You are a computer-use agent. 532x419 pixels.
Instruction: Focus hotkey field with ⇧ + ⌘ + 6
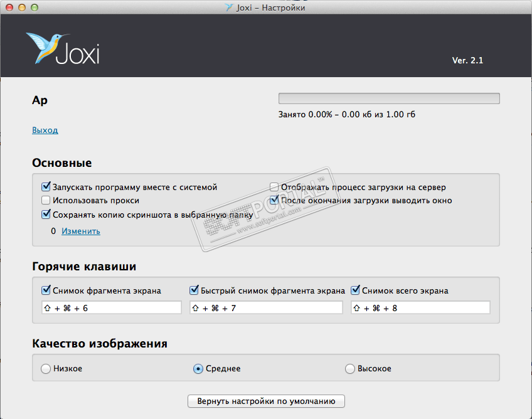(111, 308)
